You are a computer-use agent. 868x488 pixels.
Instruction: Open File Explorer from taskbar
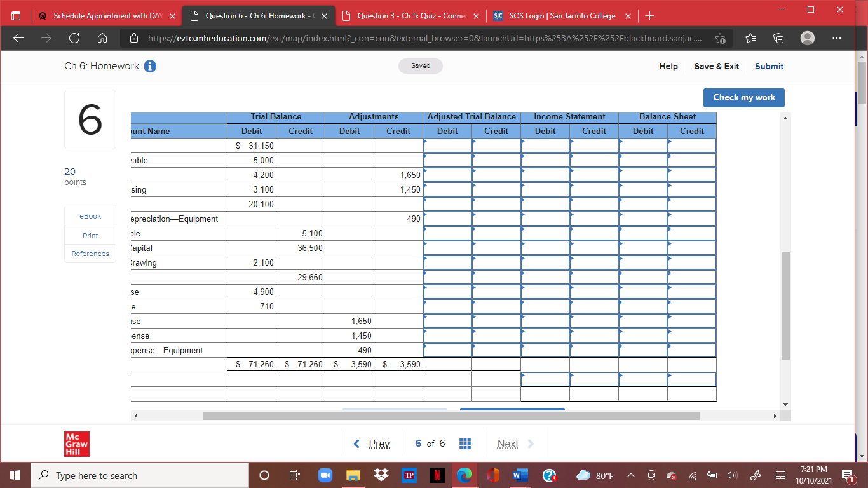coord(353,475)
